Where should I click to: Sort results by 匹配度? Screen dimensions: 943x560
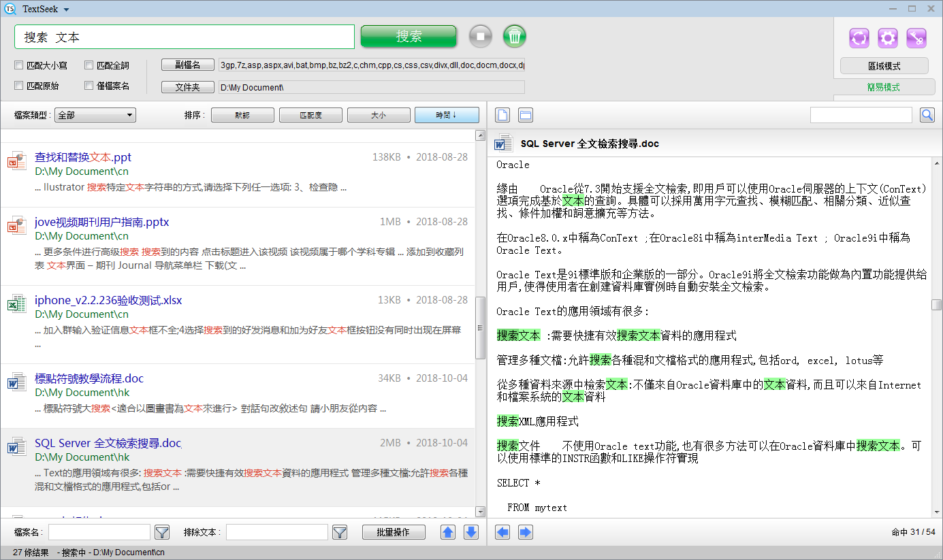point(310,115)
